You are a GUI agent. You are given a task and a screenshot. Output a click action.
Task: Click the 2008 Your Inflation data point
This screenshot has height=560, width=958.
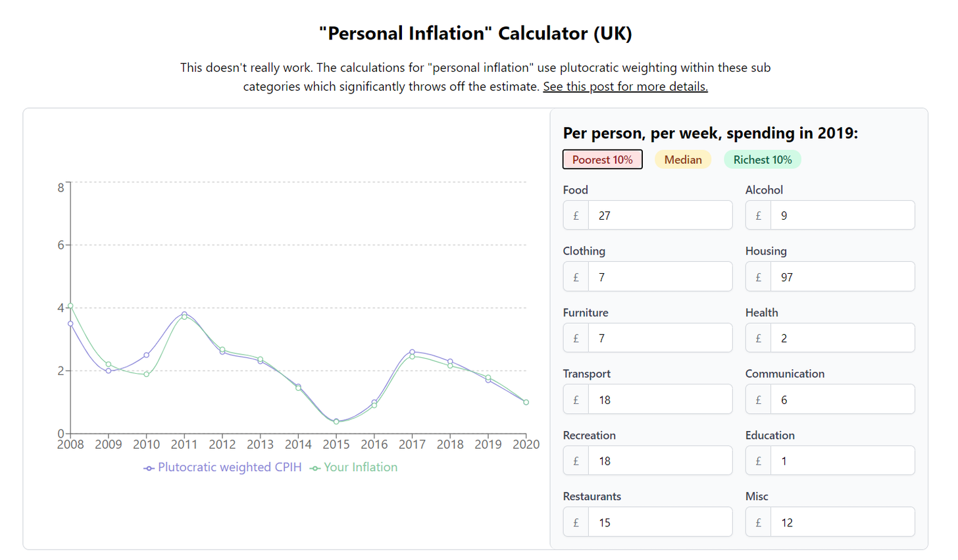pyautogui.click(x=70, y=306)
